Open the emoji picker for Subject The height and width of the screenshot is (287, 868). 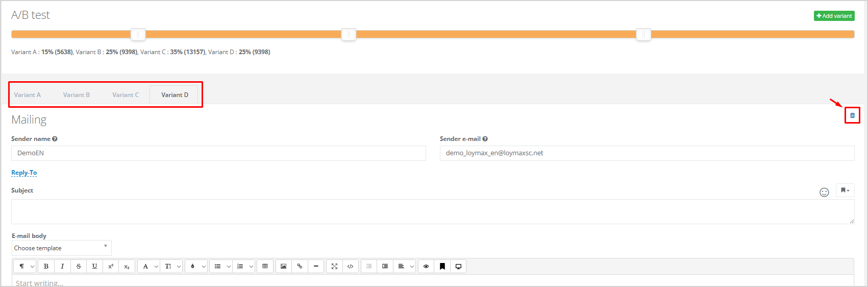(824, 192)
